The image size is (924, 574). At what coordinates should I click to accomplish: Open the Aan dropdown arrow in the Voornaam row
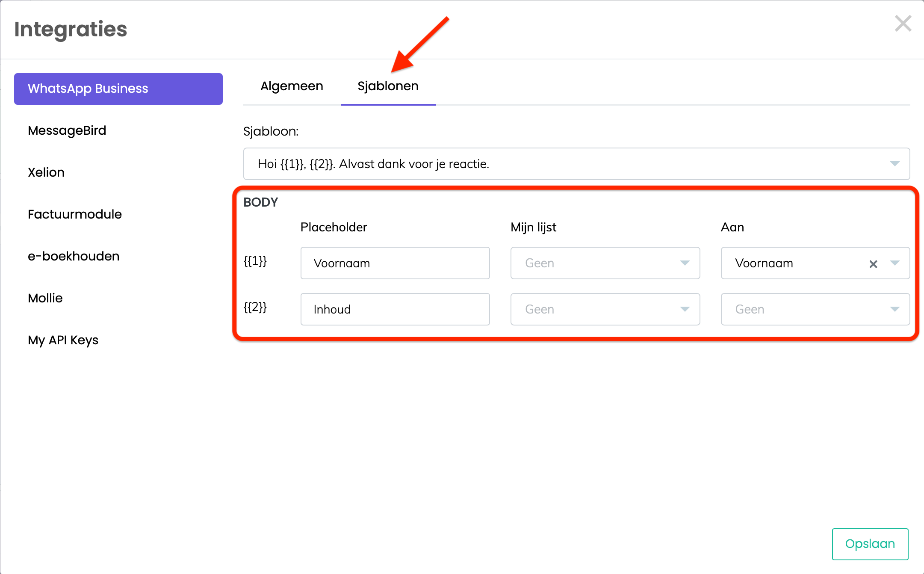895,263
